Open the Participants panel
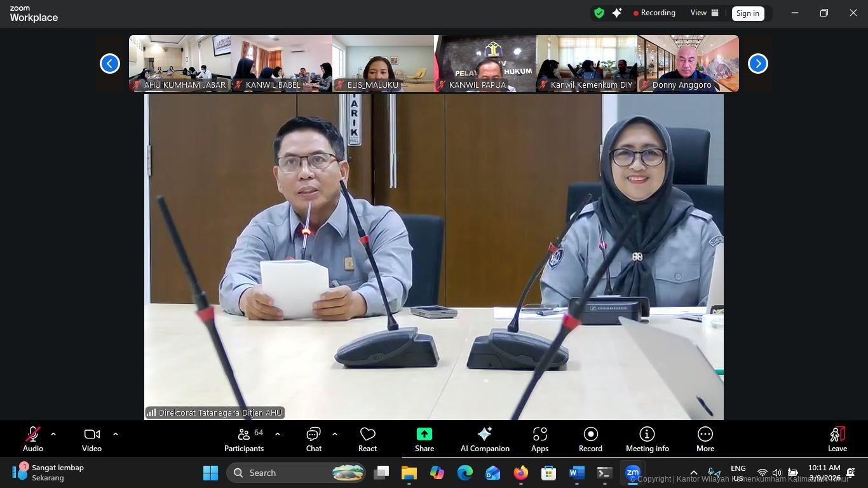This screenshot has width=868, height=488. (x=244, y=439)
